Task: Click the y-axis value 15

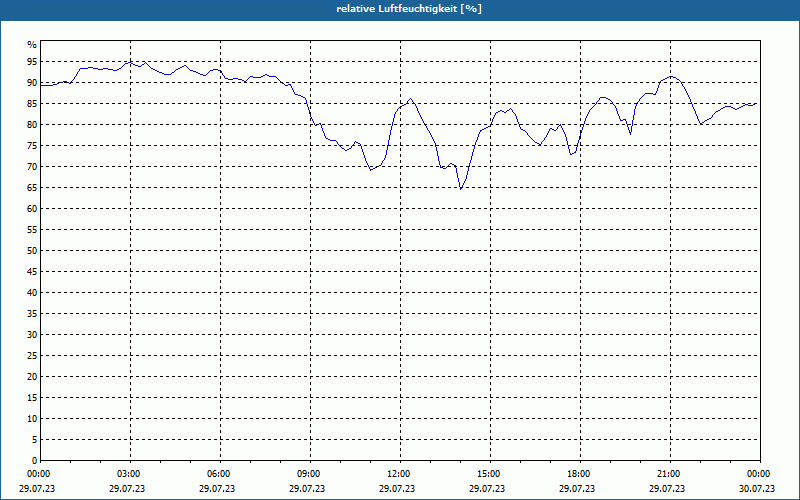Action: (x=32, y=397)
